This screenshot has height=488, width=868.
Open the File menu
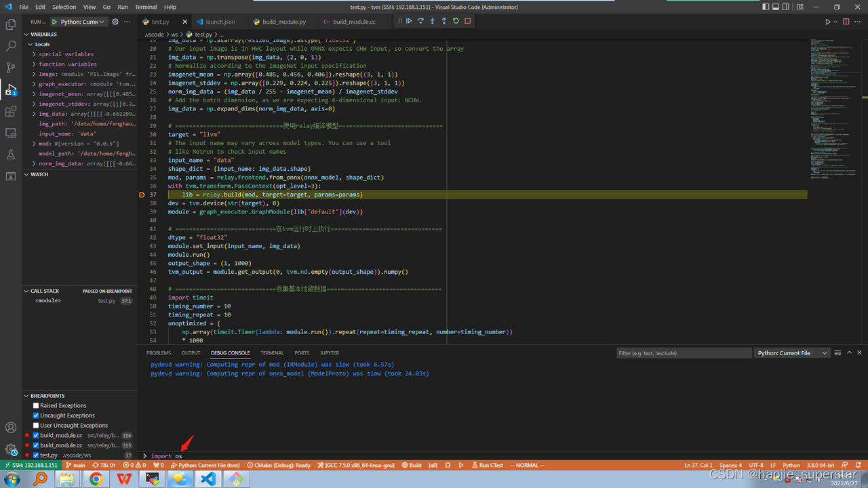24,7
